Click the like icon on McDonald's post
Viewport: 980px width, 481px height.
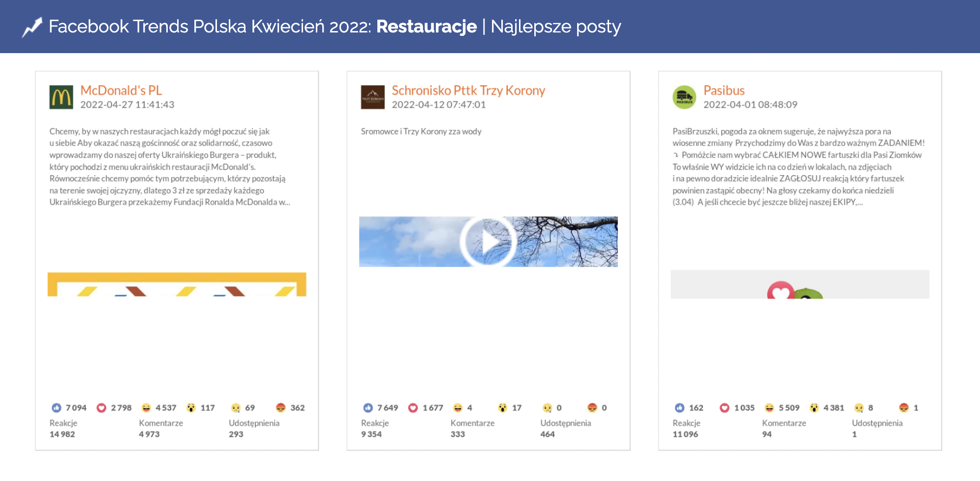57,408
